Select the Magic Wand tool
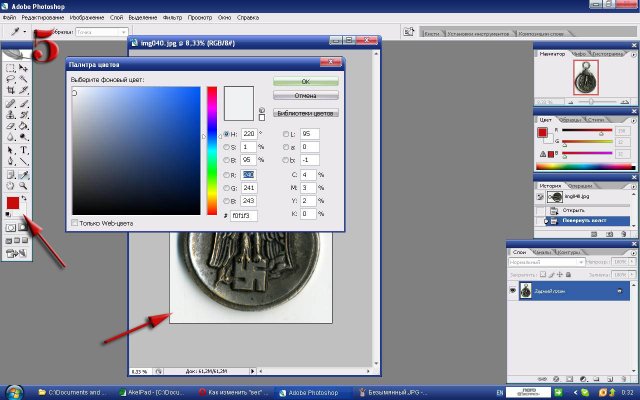 pos(23,79)
